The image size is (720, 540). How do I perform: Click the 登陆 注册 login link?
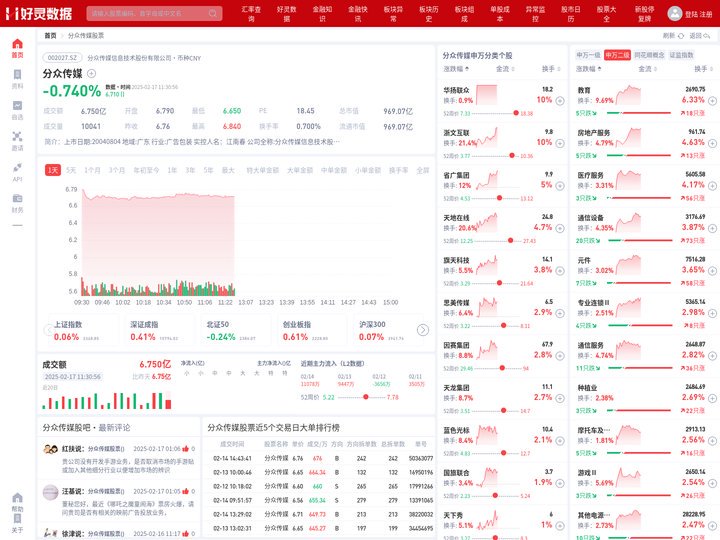point(698,14)
